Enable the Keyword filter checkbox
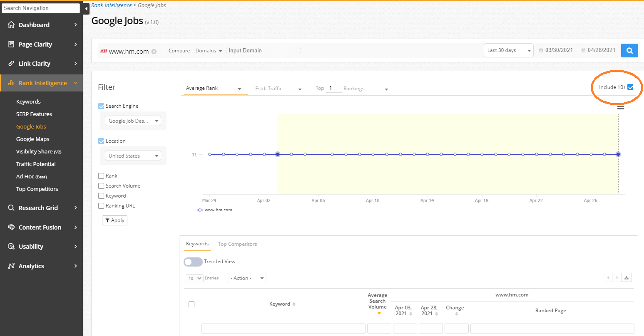Screen dimensions: 644x336 tap(101, 196)
